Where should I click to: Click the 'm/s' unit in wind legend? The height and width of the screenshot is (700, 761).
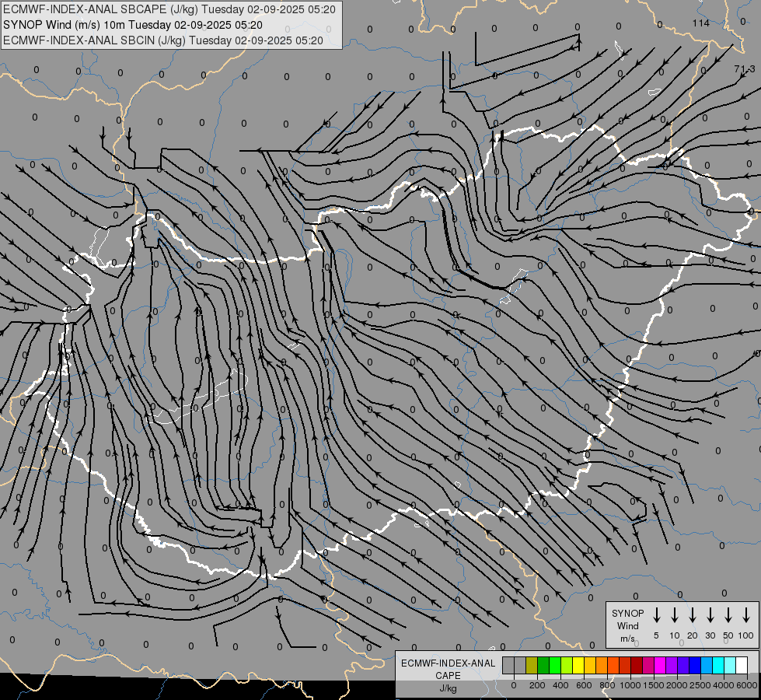pos(627,639)
